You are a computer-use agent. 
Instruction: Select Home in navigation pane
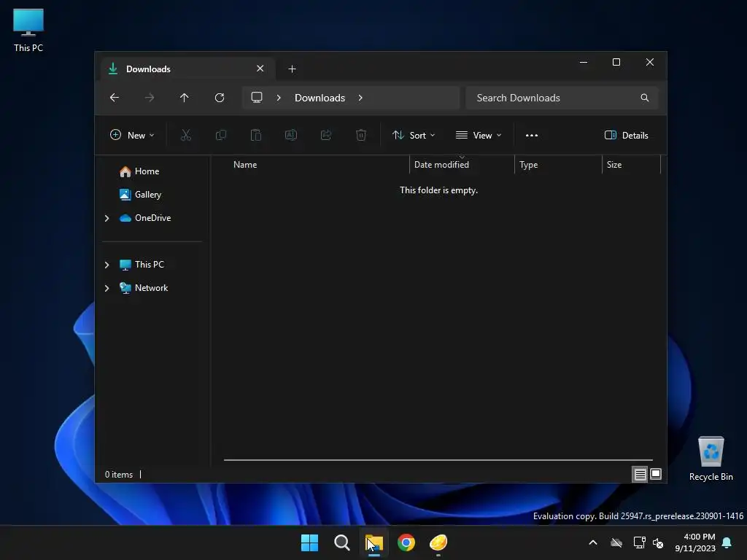pos(147,171)
